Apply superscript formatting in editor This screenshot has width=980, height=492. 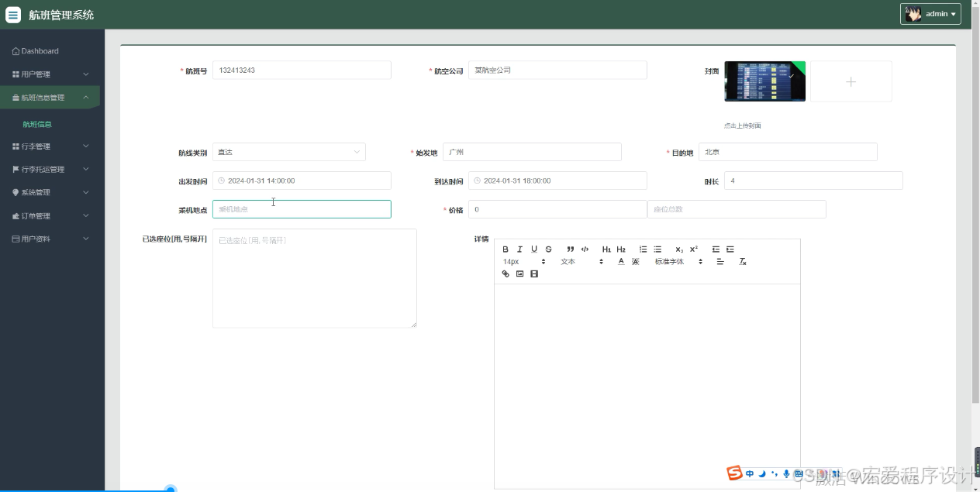pyautogui.click(x=694, y=249)
